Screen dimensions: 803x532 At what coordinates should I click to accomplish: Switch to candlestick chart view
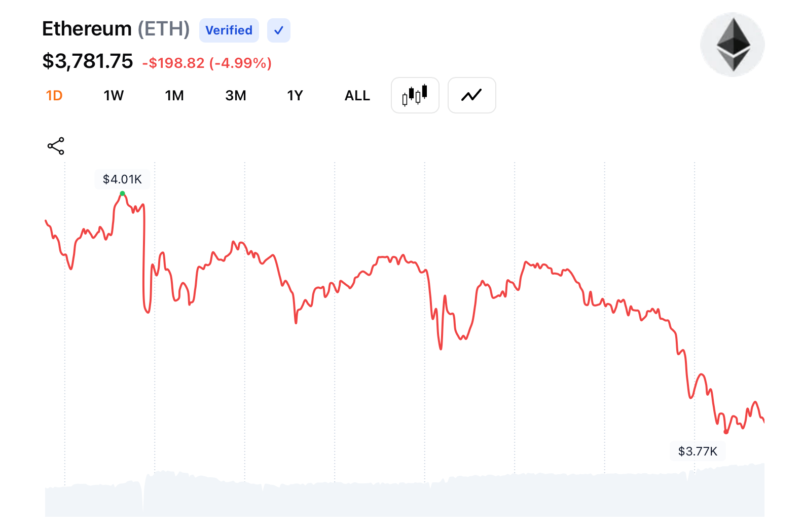pos(415,95)
